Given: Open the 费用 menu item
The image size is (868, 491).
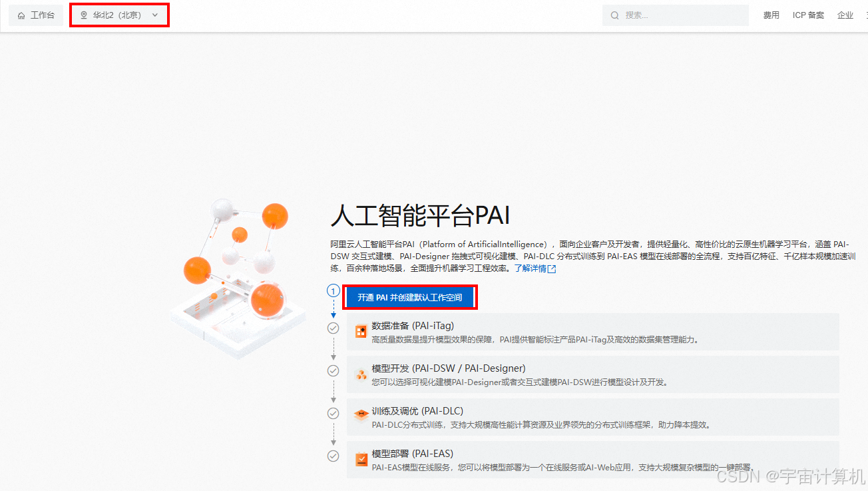Looking at the screenshot, I should pos(771,15).
